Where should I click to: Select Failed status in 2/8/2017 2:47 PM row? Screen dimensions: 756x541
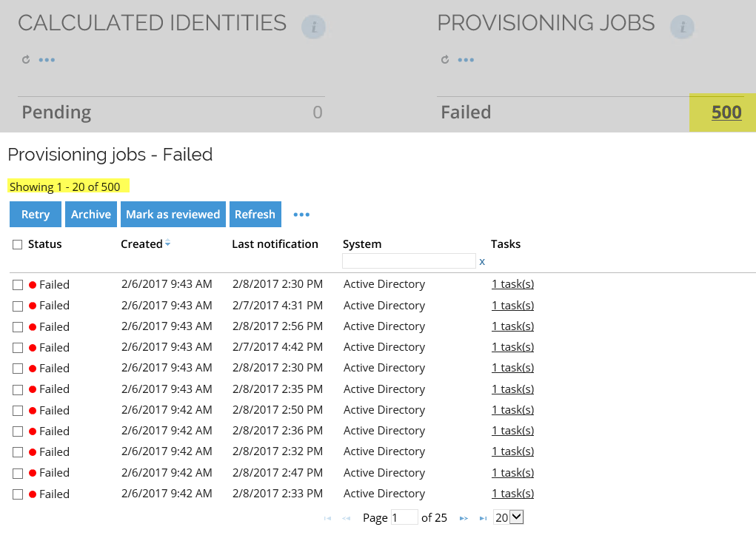pos(54,473)
